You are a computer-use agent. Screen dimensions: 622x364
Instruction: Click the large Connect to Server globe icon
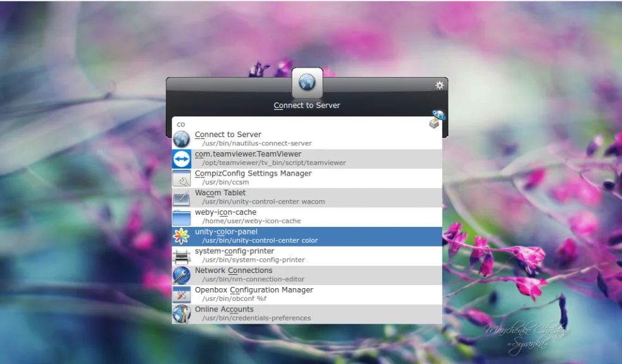pos(307,83)
